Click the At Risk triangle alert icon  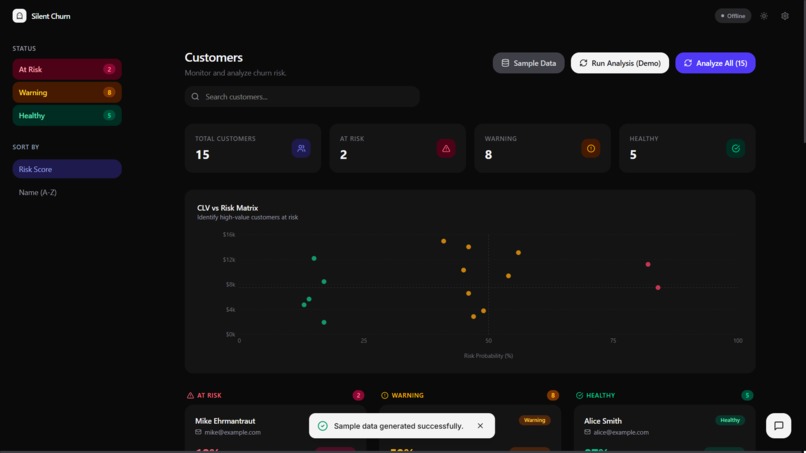click(x=446, y=149)
